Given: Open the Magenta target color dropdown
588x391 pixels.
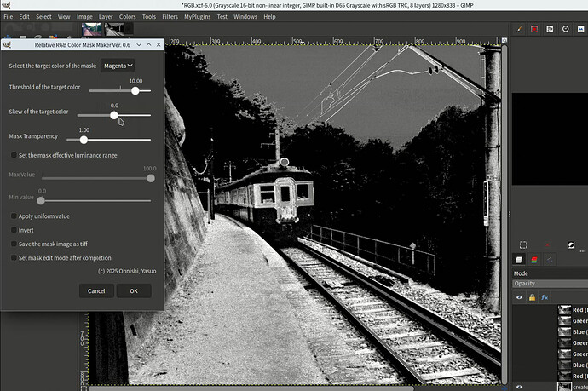Looking at the screenshot, I should [x=118, y=65].
